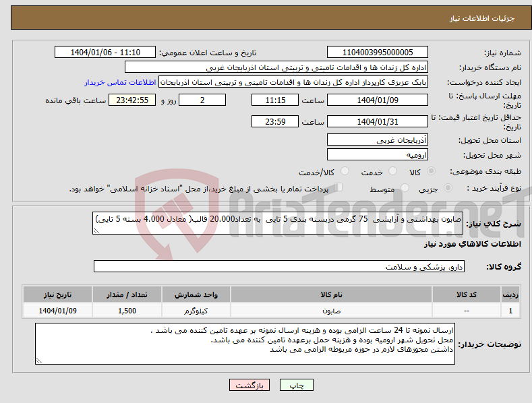The image size is (532, 403).
Task: Click the واحد شمارش column header
Action: coord(196,294)
